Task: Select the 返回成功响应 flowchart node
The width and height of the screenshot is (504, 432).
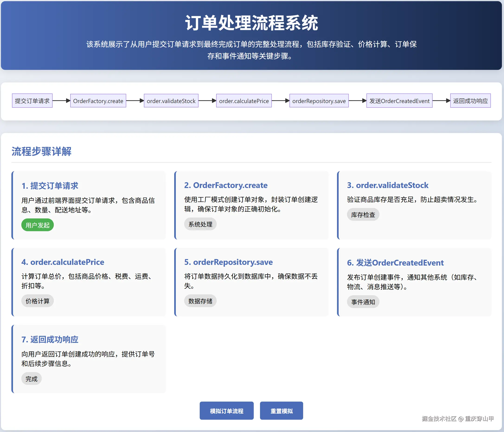Action: coord(470,101)
